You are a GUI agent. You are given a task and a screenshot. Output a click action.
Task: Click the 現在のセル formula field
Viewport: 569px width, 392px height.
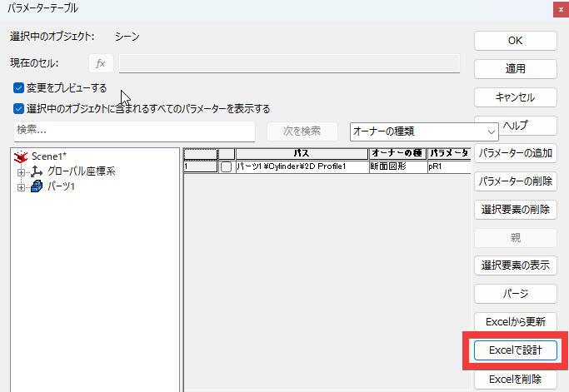click(289, 63)
